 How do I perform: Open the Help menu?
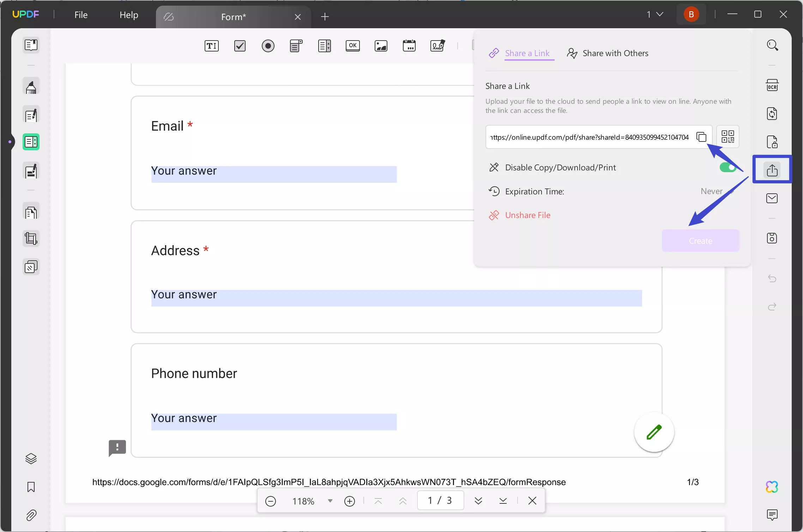pos(129,15)
